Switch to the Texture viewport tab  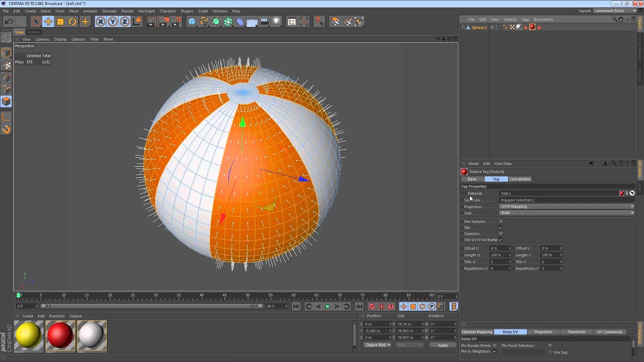coord(34,32)
